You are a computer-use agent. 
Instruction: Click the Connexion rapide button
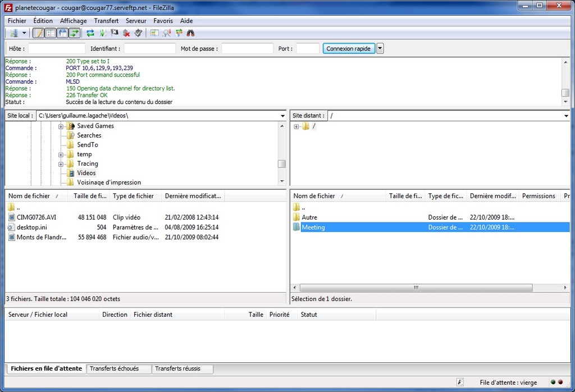point(349,48)
